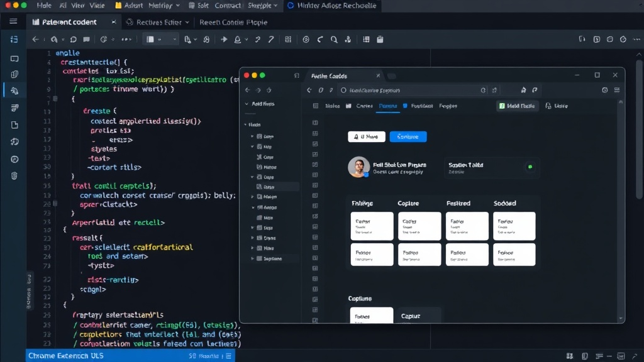This screenshot has width=644, height=362.
Task: Click the rightmost button in the floating window's tab row
Action: point(557,106)
